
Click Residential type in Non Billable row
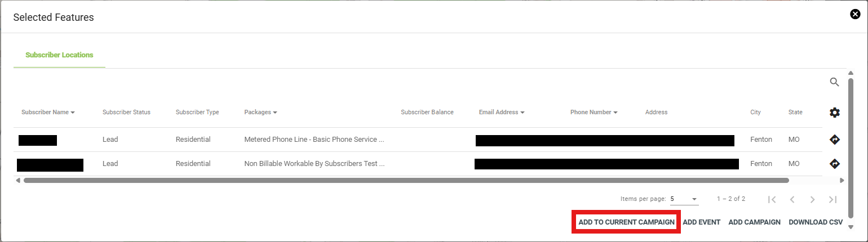pyautogui.click(x=193, y=164)
